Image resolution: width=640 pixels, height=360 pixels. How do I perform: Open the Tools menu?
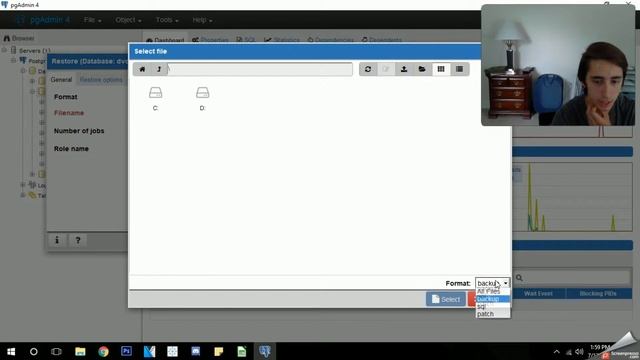click(x=167, y=20)
